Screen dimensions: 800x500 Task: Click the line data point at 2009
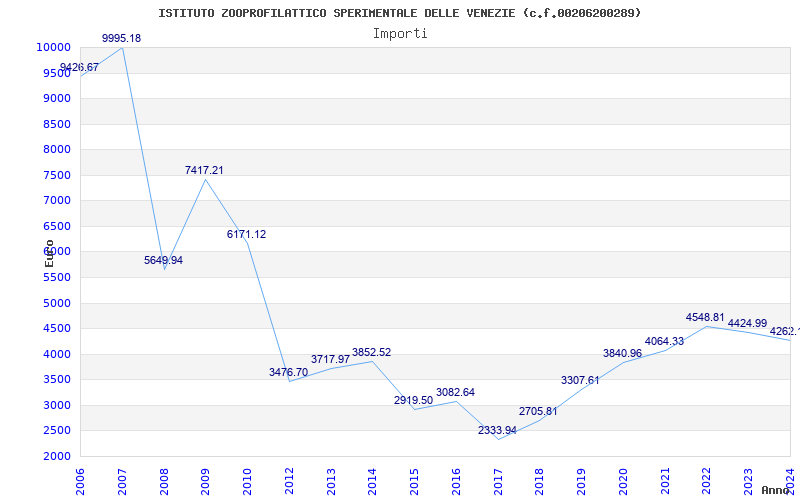206,180
